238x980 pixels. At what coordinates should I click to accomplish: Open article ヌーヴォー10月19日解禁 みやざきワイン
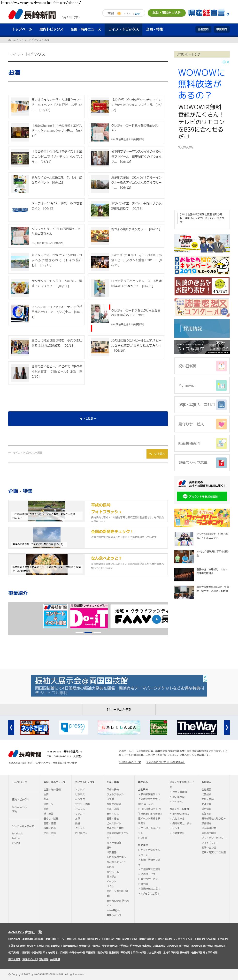(46, 210)
